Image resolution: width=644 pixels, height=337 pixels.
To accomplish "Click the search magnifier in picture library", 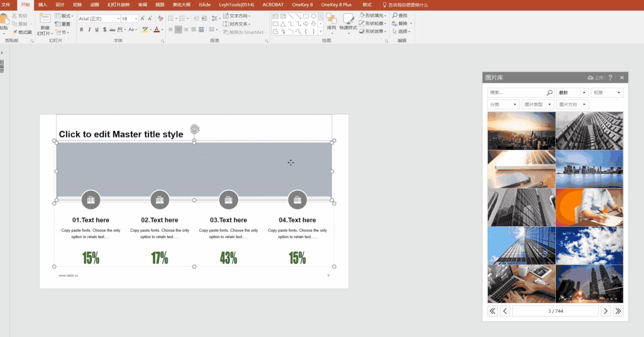I will 549,93.
